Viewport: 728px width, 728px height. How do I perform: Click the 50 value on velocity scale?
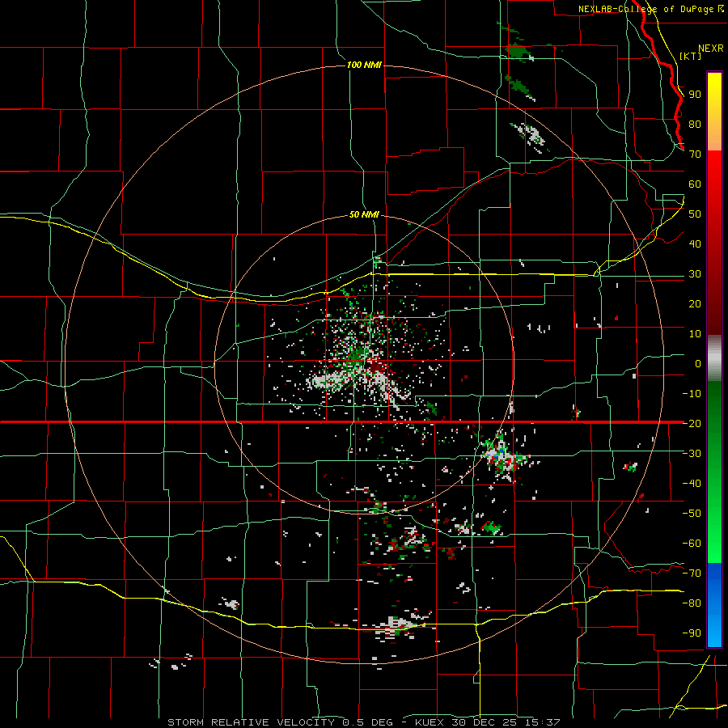tap(695, 214)
